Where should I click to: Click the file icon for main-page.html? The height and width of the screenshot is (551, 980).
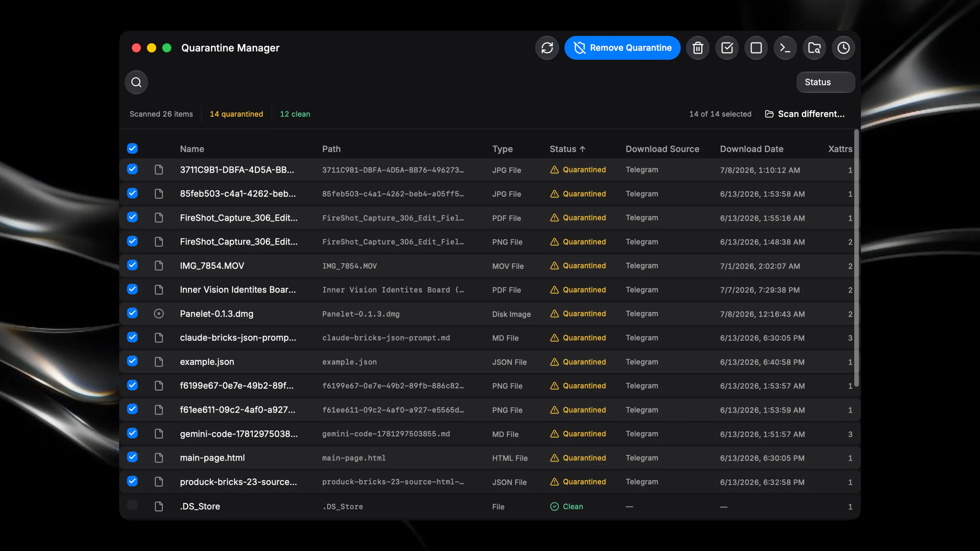click(159, 458)
